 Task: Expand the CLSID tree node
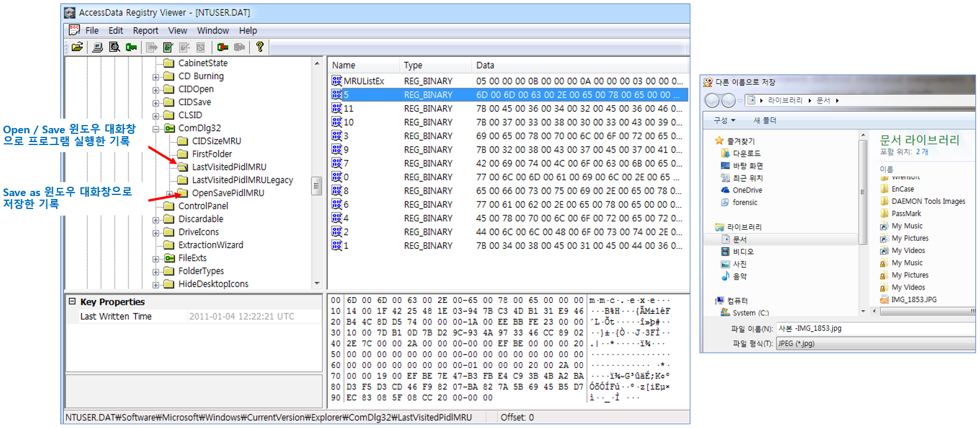click(156, 116)
